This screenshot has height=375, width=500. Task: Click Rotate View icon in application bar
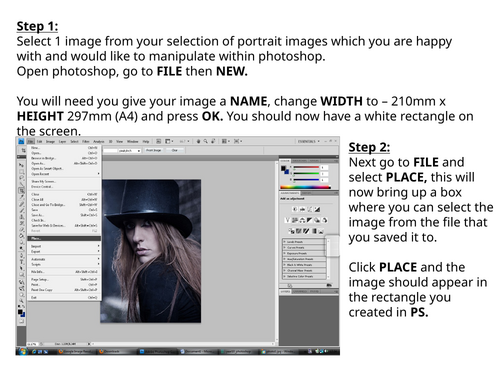213,141
